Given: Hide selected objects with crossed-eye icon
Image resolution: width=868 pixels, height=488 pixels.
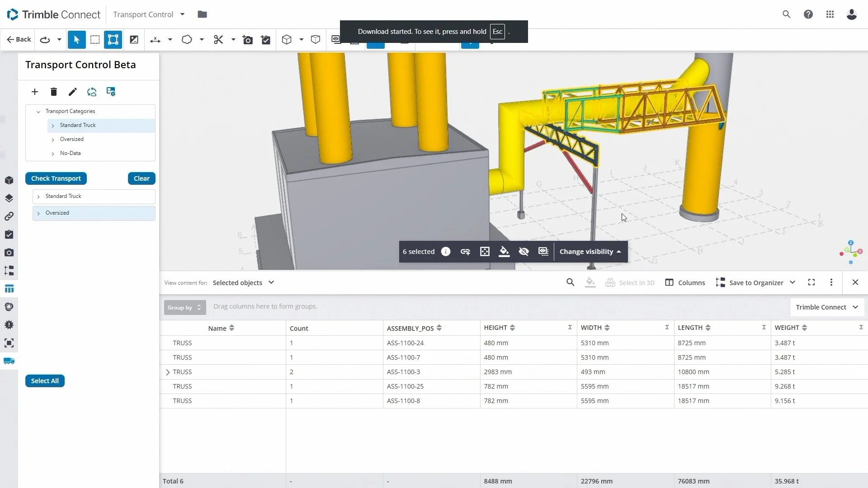Looking at the screenshot, I should click(x=524, y=252).
